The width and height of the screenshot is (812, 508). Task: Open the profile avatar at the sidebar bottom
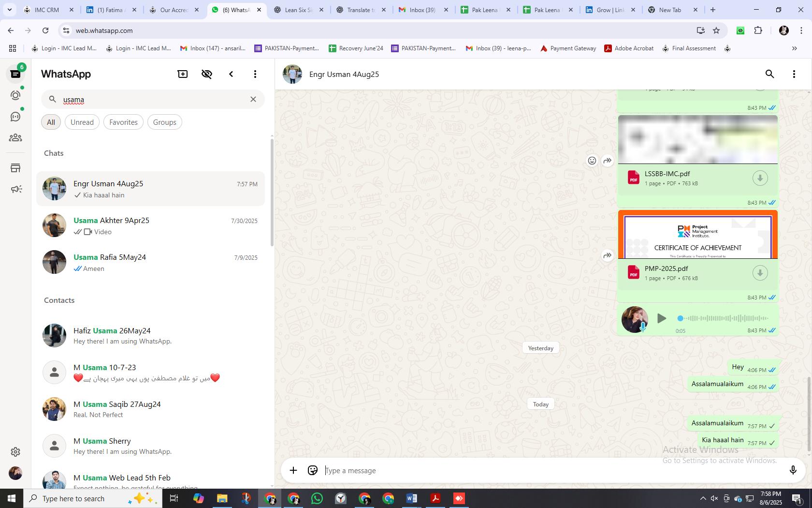click(15, 473)
